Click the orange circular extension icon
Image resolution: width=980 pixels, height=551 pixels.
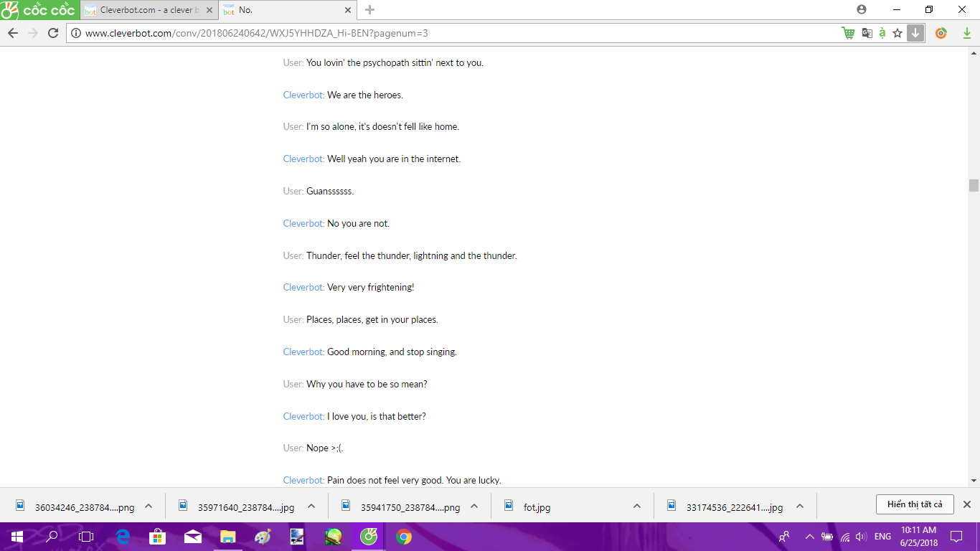[x=941, y=33]
